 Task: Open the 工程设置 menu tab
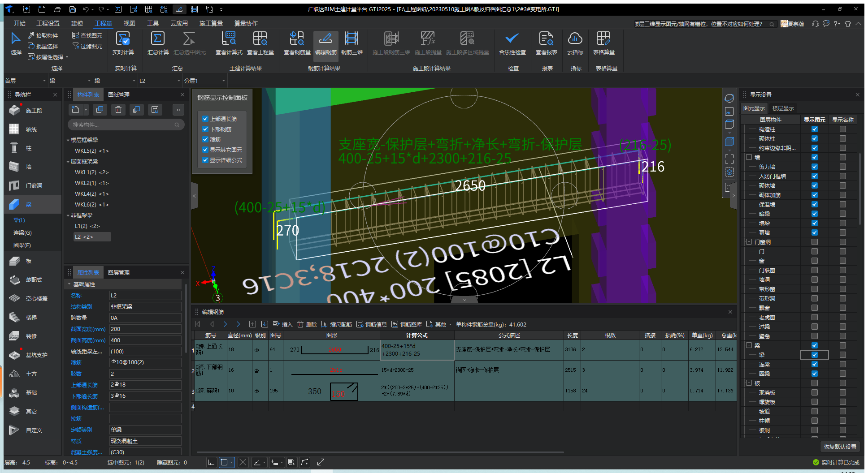click(48, 23)
